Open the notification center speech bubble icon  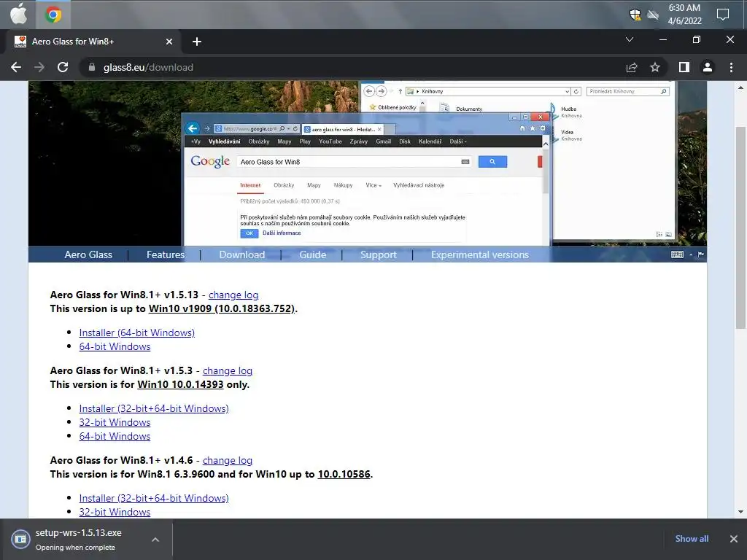(723, 15)
